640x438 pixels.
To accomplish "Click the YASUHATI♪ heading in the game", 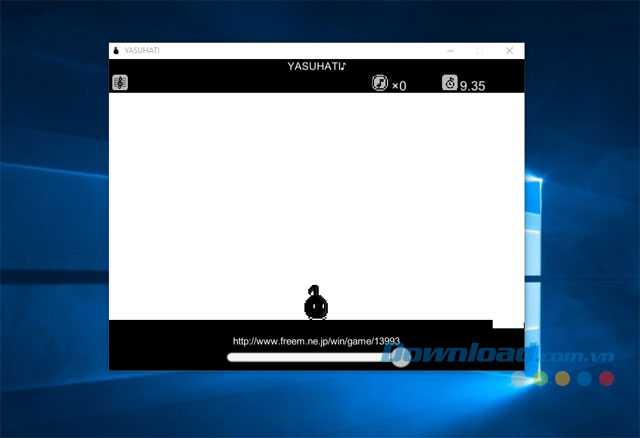I will [x=316, y=67].
